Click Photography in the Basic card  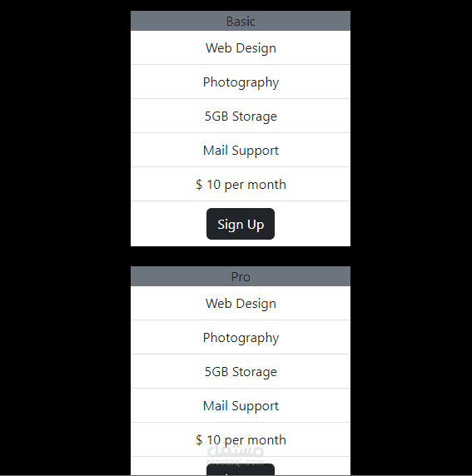click(241, 82)
